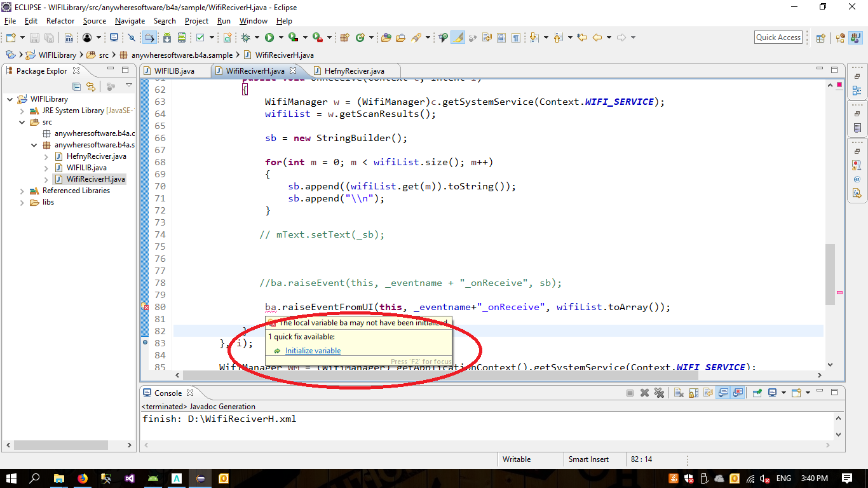This screenshot has width=868, height=488.
Task: Collapse the WIFILibrary project node
Action: [x=10, y=99]
